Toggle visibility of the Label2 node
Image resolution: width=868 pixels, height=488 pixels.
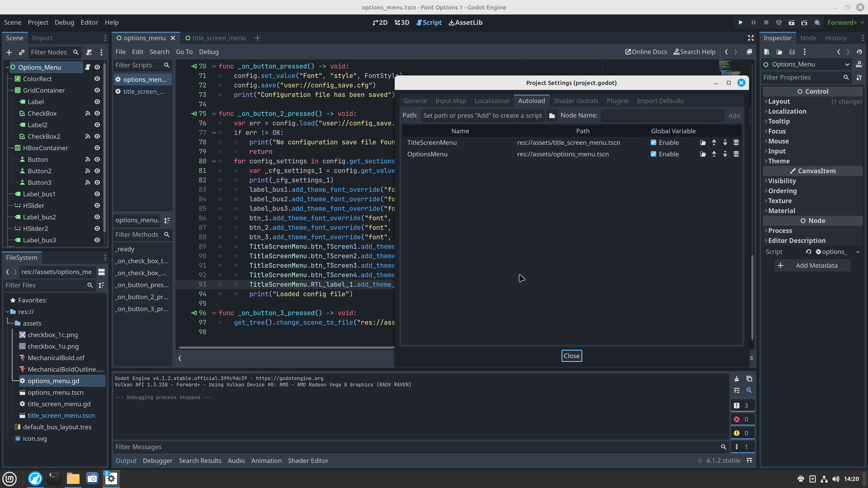point(97,125)
